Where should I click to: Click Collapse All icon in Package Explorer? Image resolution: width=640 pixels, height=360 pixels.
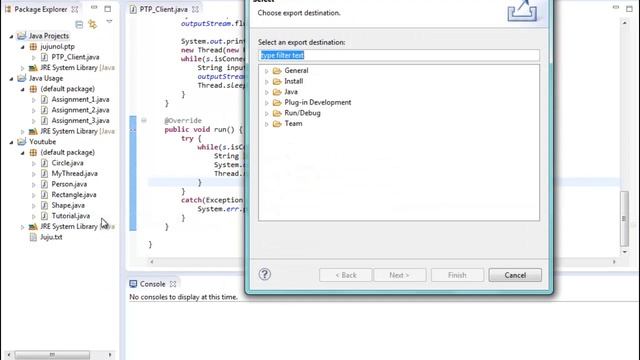tap(79, 24)
